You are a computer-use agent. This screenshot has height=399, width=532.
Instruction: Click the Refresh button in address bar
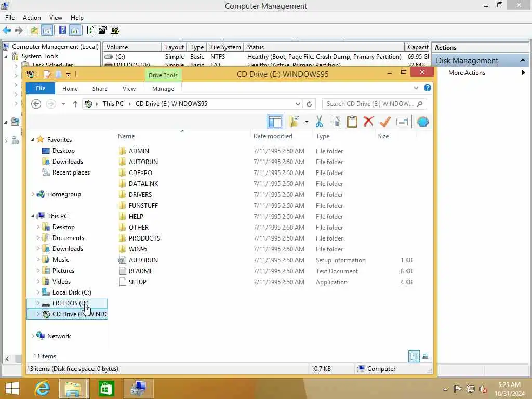[309, 104]
